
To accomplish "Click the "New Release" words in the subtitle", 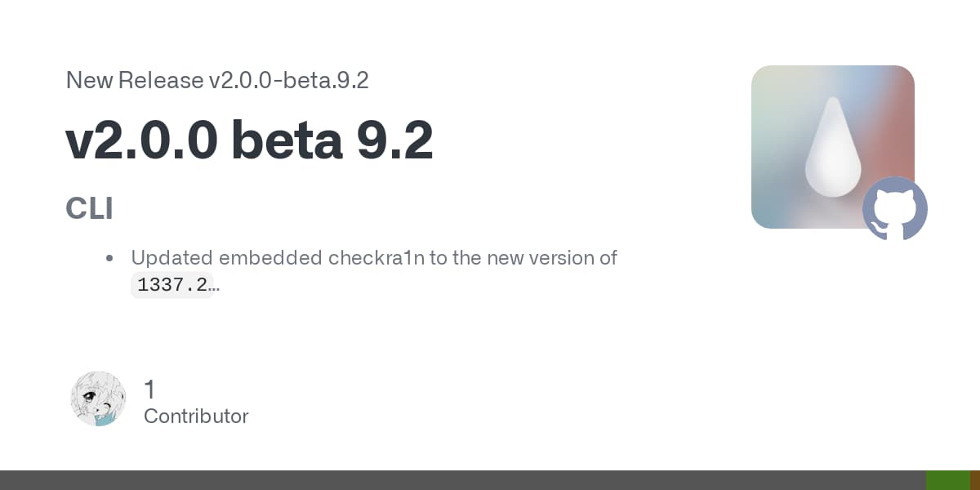I will 134,80.
